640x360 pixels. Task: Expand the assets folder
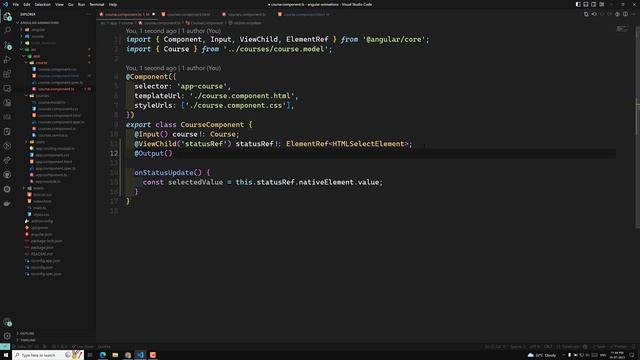coord(38,188)
